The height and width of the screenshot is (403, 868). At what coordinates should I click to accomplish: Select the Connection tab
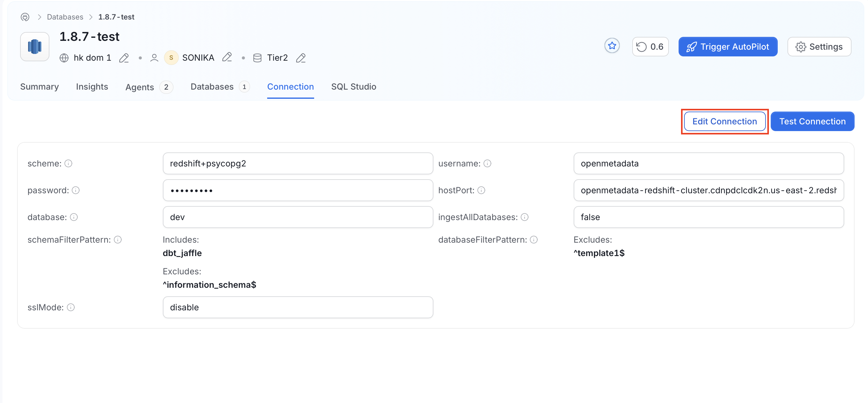(x=290, y=87)
